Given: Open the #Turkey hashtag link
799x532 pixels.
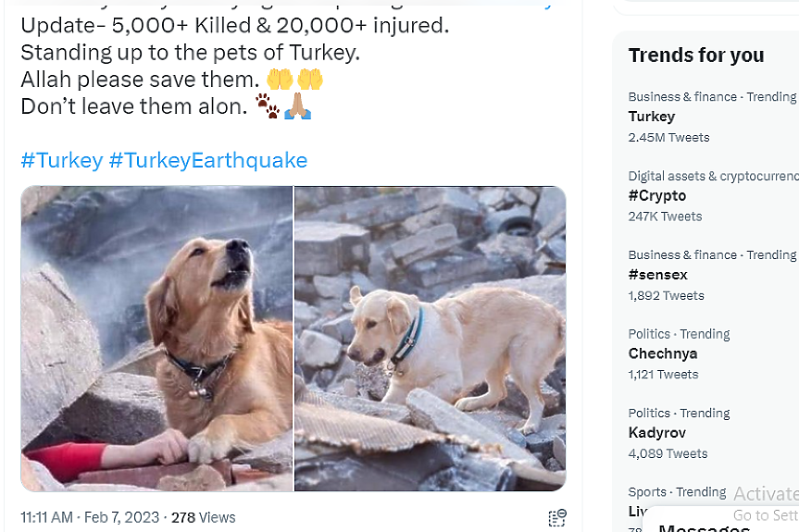Looking at the screenshot, I should point(61,160).
